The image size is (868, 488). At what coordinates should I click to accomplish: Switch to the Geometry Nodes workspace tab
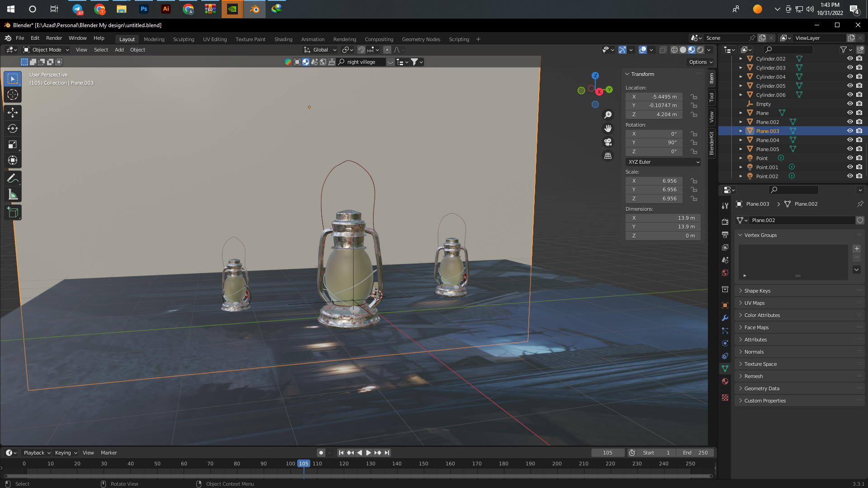pos(421,39)
